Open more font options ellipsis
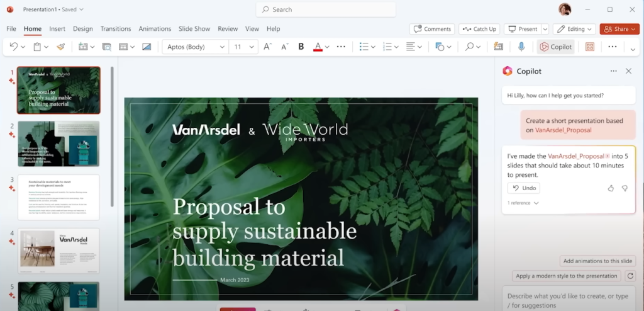The image size is (644, 311). coord(341,47)
